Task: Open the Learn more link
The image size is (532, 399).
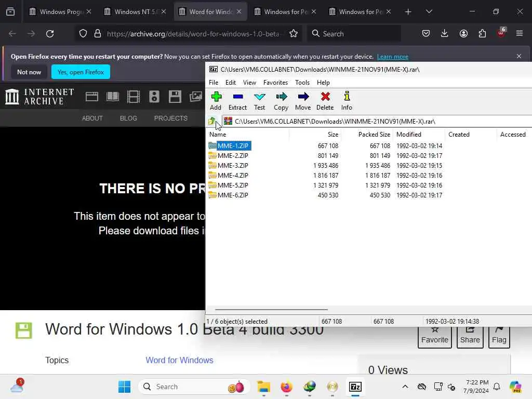Action: [393, 57]
